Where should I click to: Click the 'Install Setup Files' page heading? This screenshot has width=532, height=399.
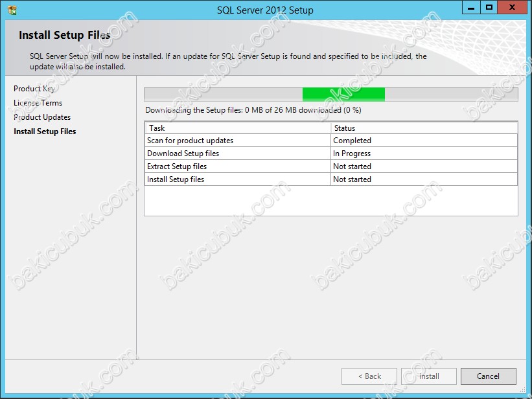coord(64,35)
